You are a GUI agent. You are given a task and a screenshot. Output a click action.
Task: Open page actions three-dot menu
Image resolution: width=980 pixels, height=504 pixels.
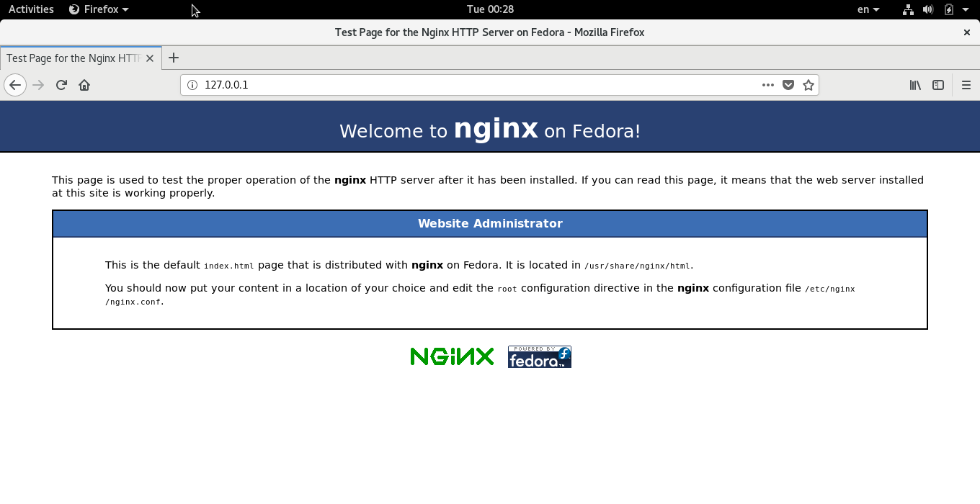click(x=768, y=85)
